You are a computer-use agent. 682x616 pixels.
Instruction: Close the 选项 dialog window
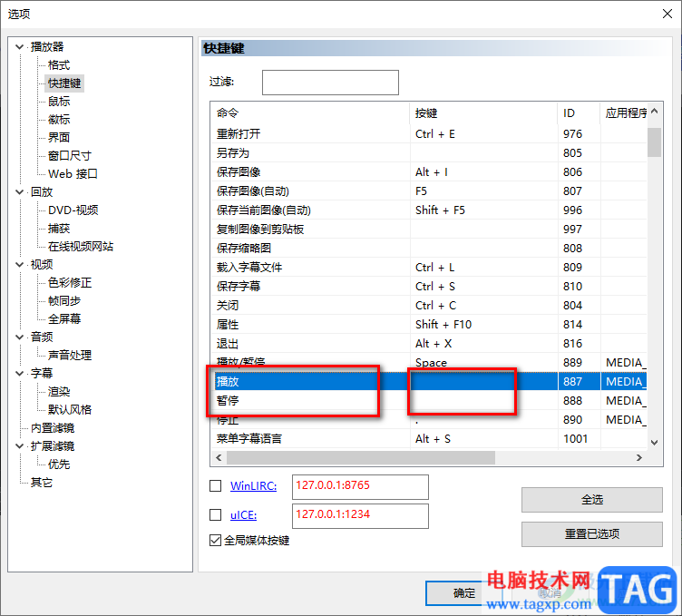click(x=667, y=14)
